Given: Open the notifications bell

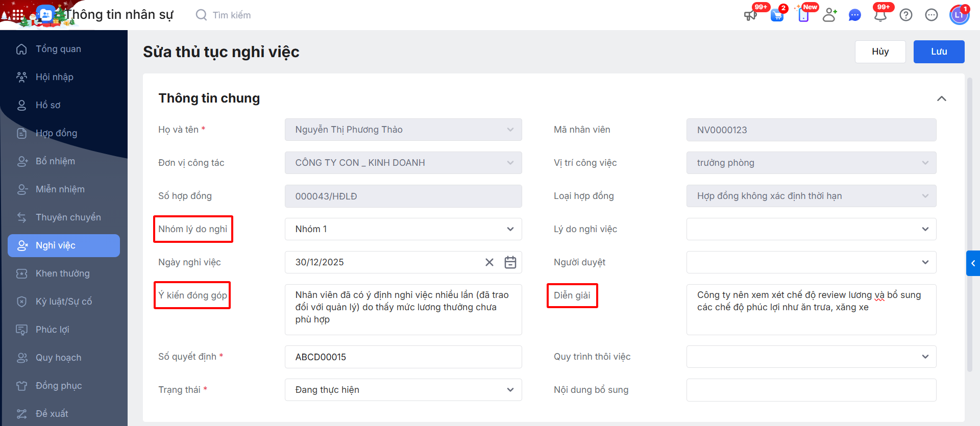Looking at the screenshot, I should pyautogui.click(x=880, y=15).
